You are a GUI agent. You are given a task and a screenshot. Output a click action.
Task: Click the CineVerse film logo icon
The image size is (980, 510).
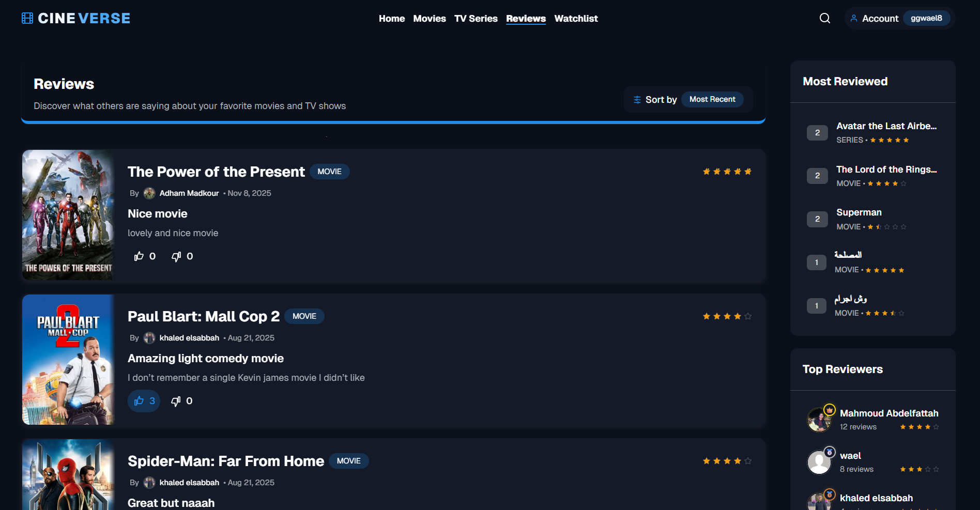(x=28, y=18)
